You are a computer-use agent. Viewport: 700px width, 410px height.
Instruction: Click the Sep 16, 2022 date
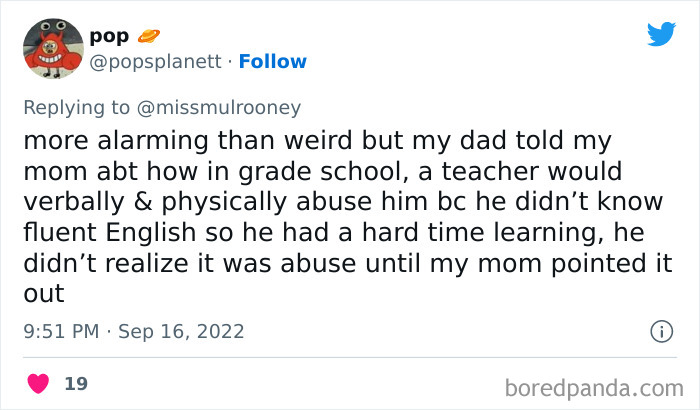(179, 331)
